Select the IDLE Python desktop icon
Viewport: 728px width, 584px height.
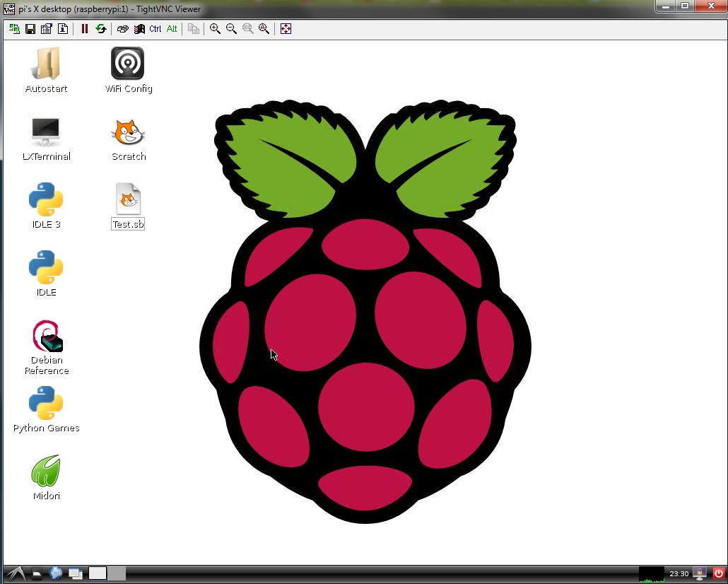(46, 267)
